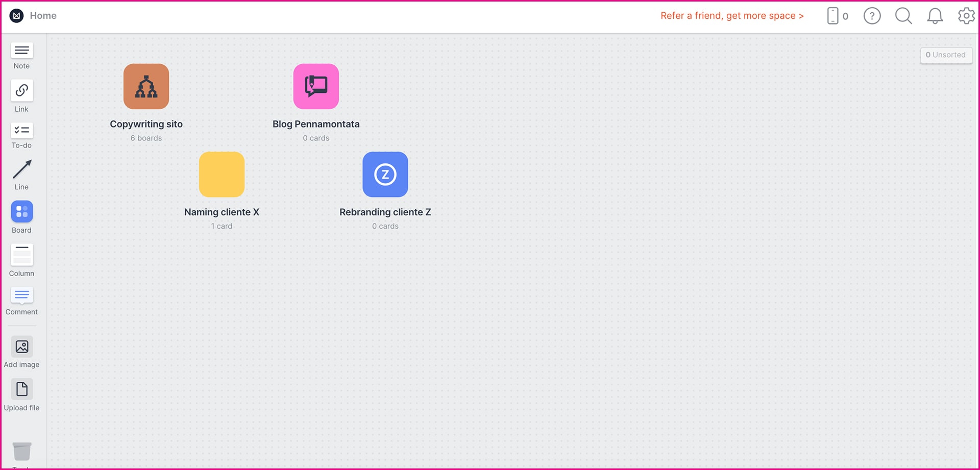Image resolution: width=980 pixels, height=470 pixels.
Task: Select the Note tool in sidebar
Action: pos(21,51)
